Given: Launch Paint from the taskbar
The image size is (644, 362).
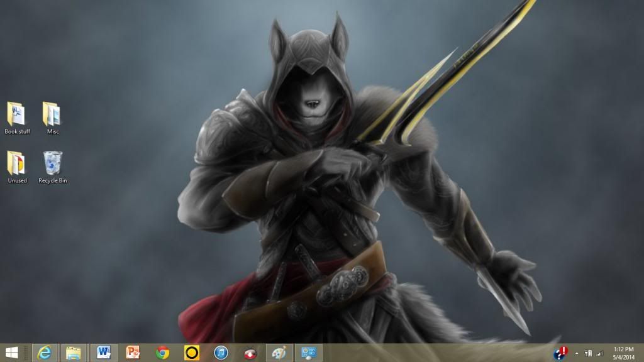Looking at the screenshot, I should 279,353.
